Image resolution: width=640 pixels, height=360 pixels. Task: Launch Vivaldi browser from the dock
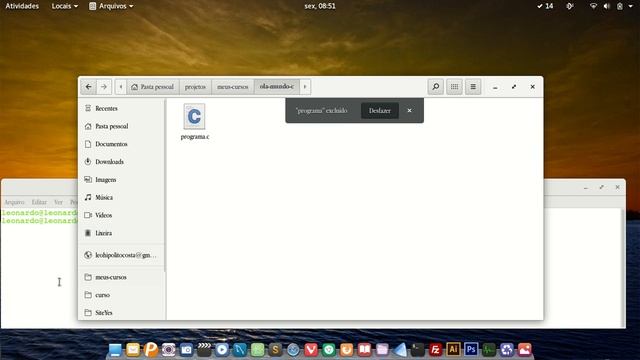point(311,349)
